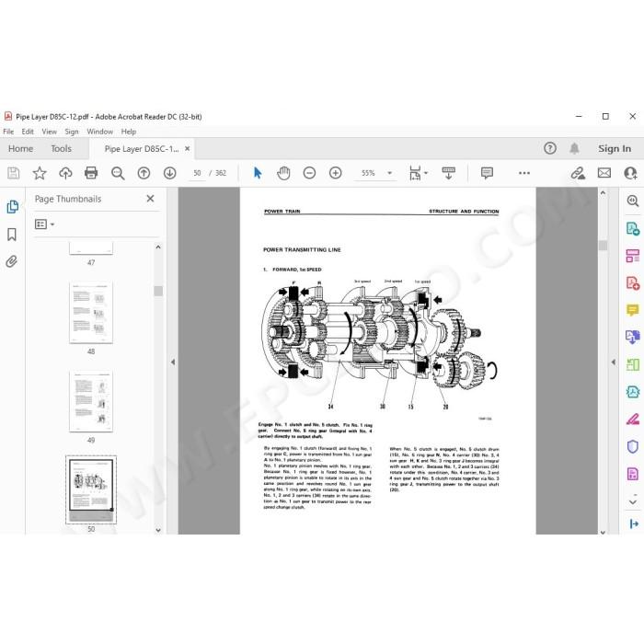
Task: Open the Bookmarks panel
Action: pyautogui.click(x=12, y=235)
